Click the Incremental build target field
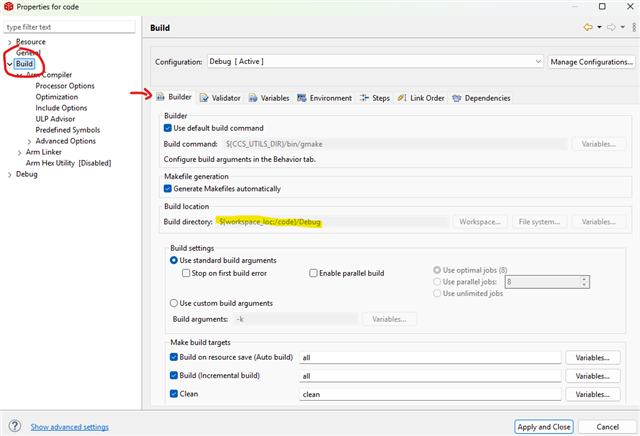The image size is (640, 436). coord(430,376)
